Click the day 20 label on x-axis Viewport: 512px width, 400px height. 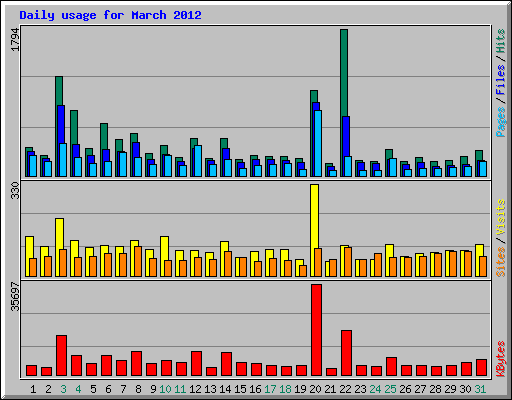[x=315, y=389]
